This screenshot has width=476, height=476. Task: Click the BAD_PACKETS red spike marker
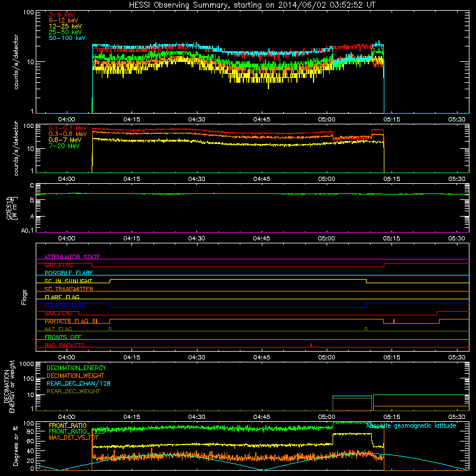pos(311,345)
